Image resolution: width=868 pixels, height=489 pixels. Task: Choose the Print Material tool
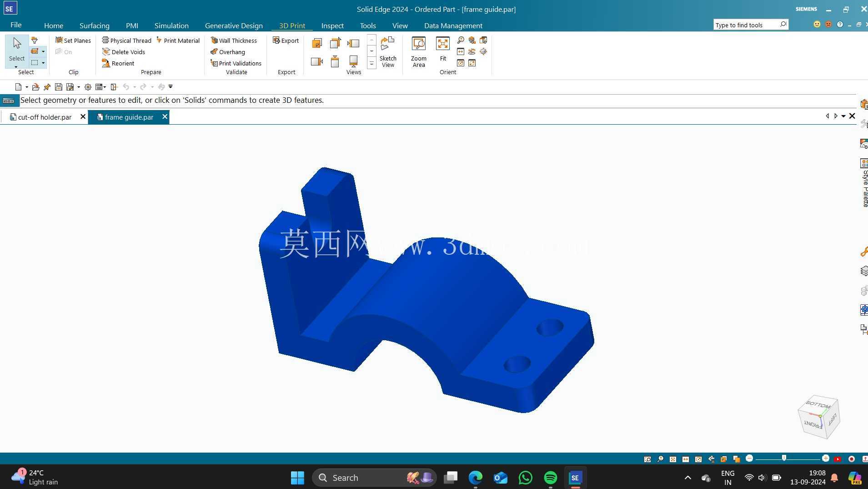pos(178,40)
